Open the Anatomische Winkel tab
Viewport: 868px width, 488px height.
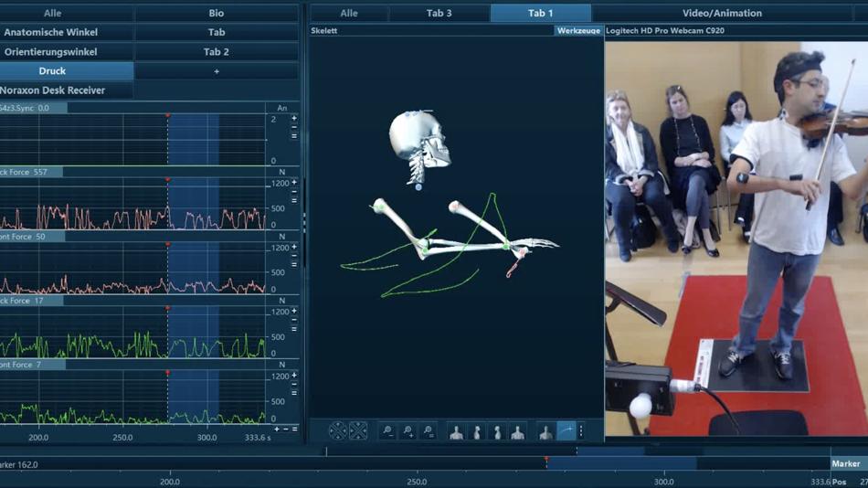pyautogui.click(x=50, y=32)
